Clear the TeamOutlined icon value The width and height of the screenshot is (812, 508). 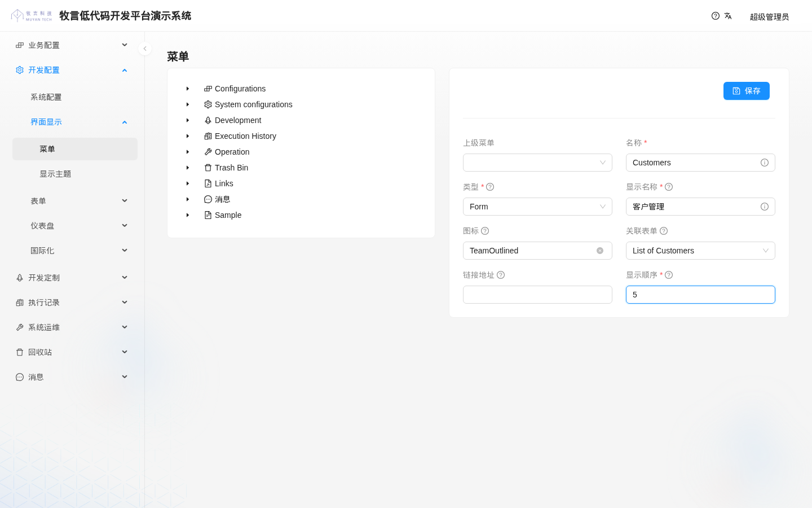point(600,251)
